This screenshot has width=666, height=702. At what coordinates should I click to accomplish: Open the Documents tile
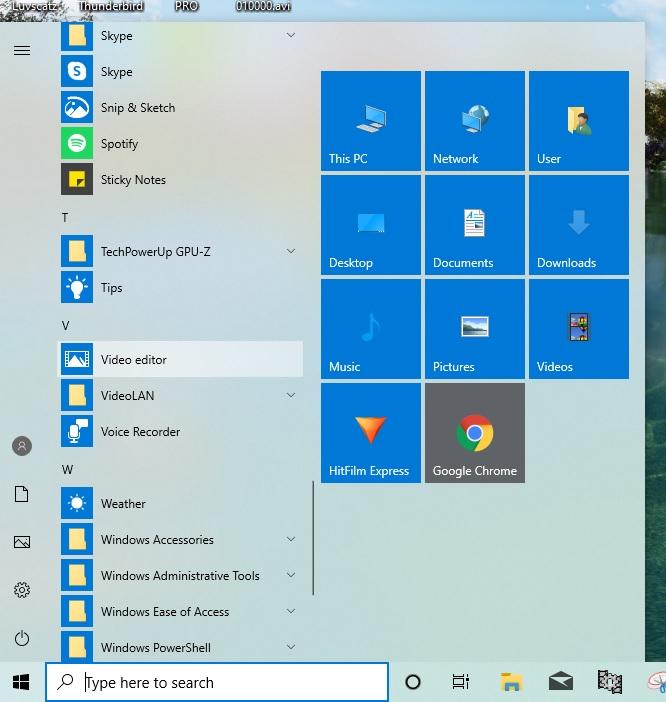[475, 225]
